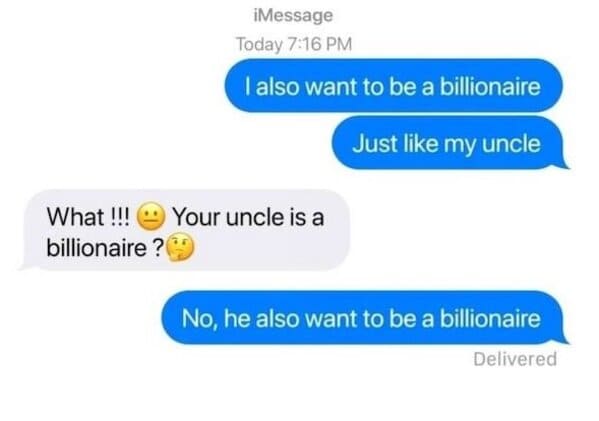Image resolution: width=599 pixels, height=421 pixels.
Task: Select the "Just like my uncle" message
Action: [x=449, y=143]
